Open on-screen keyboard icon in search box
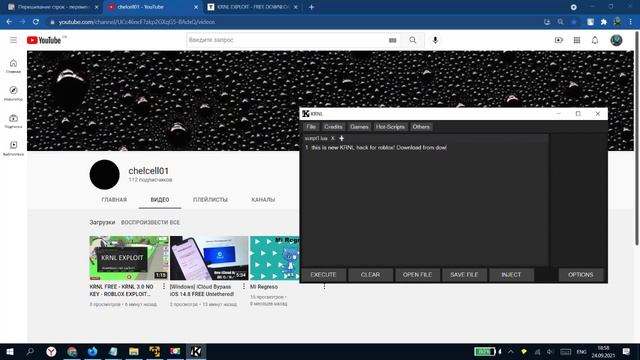Image resolution: width=640 pixels, height=360 pixels. pyautogui.click(x=392, y=40)
